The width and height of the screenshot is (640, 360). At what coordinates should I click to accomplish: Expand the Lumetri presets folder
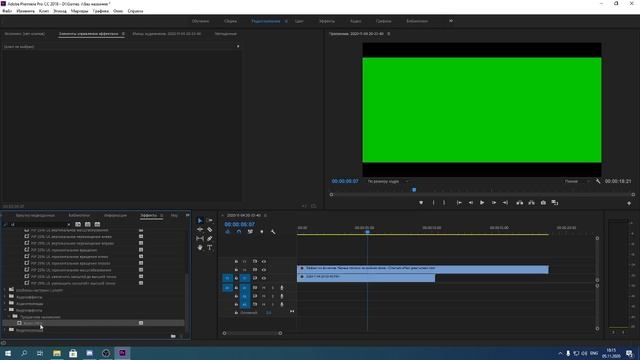[5, 290]
